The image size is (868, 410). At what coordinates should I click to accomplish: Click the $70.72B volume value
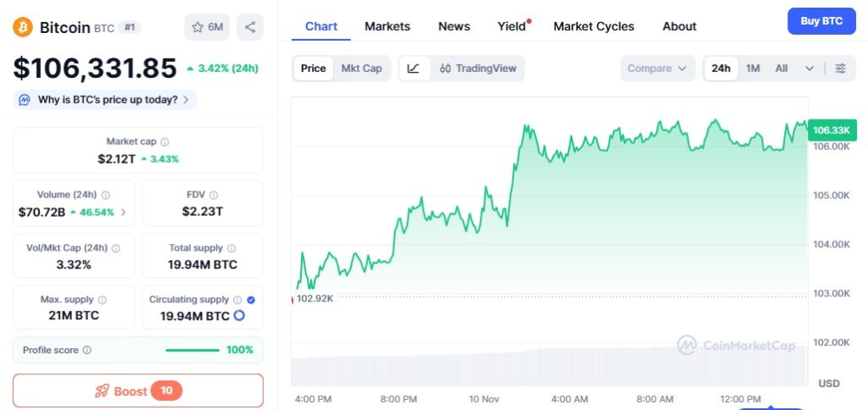click(x=42, y=212)
